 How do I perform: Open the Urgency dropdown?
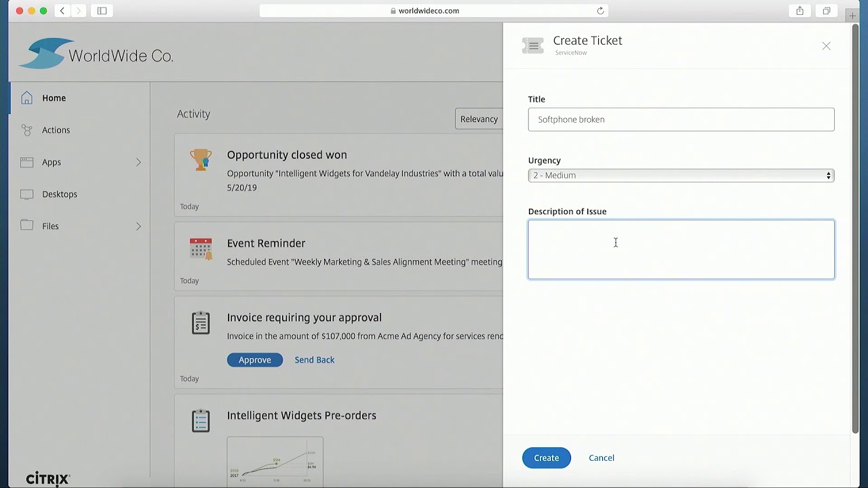[x=682, y=176]
